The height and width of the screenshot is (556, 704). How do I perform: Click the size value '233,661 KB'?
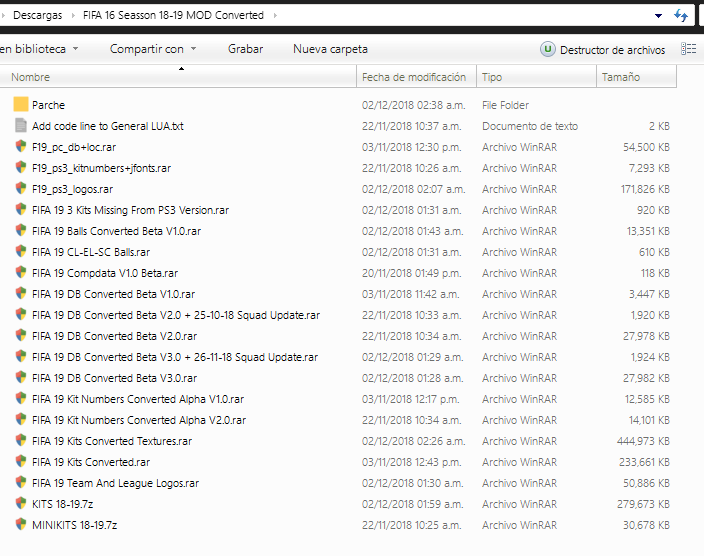click(644, 462)
